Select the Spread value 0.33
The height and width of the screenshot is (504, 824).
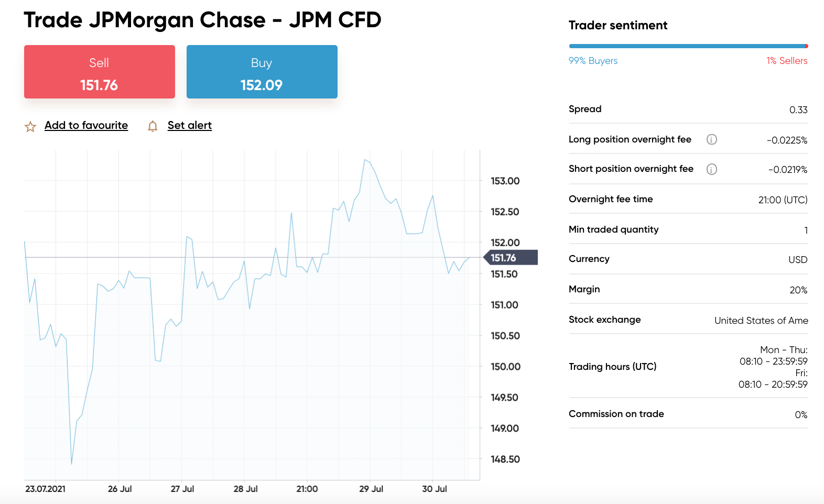[x=798, y=110]
